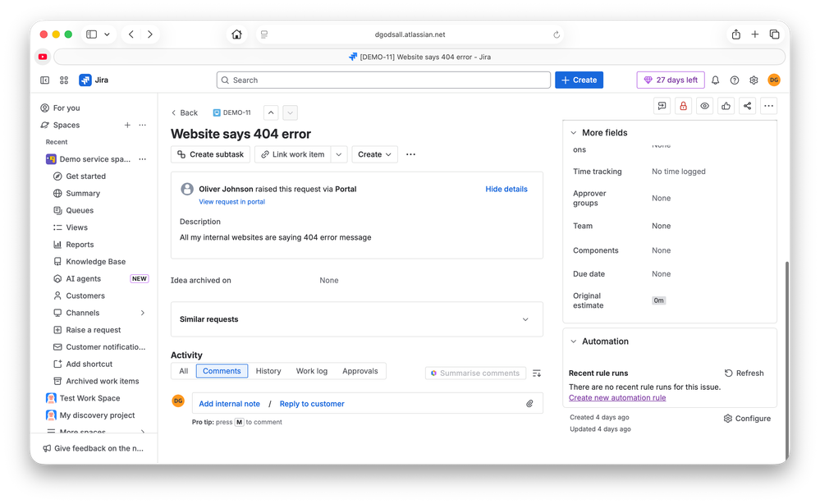Open Link work item dropdown arrow
Viewport: 820px width, 504px height.
(339, 154)
